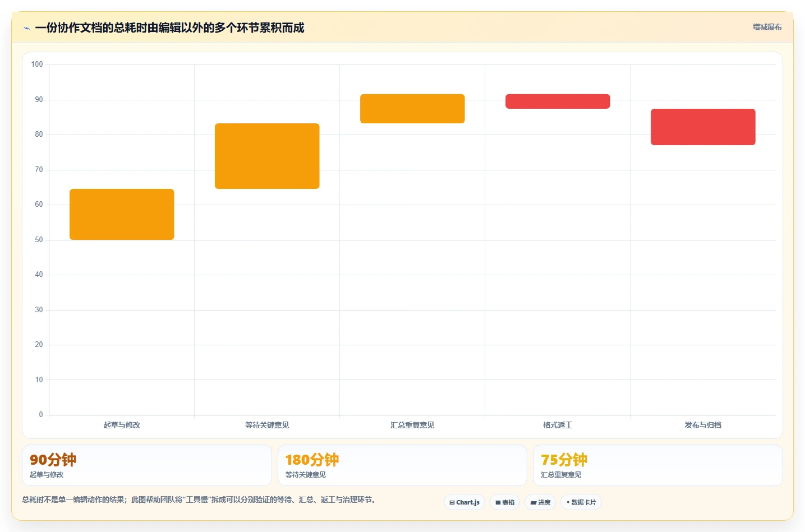Viewport: 805px width, 532px height.
Task: Click the 75分钟 stat card
Action: click(658, 465)
